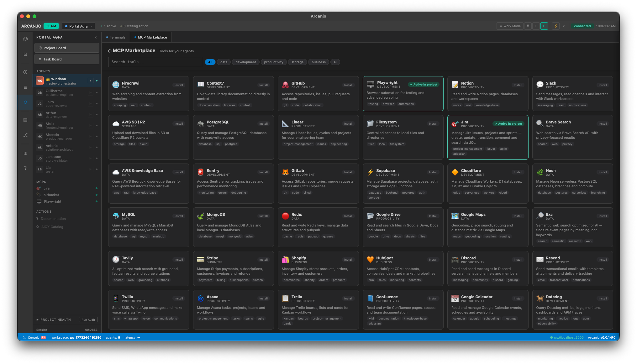Click the Documentation icon under Actions
Screen dimensions: 637x364
[37, 219]
